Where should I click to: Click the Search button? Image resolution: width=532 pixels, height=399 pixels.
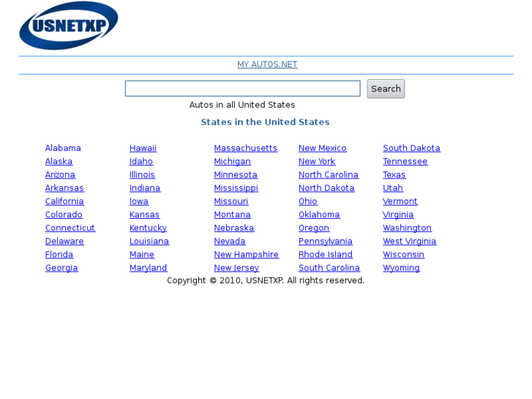pos(386,89)
